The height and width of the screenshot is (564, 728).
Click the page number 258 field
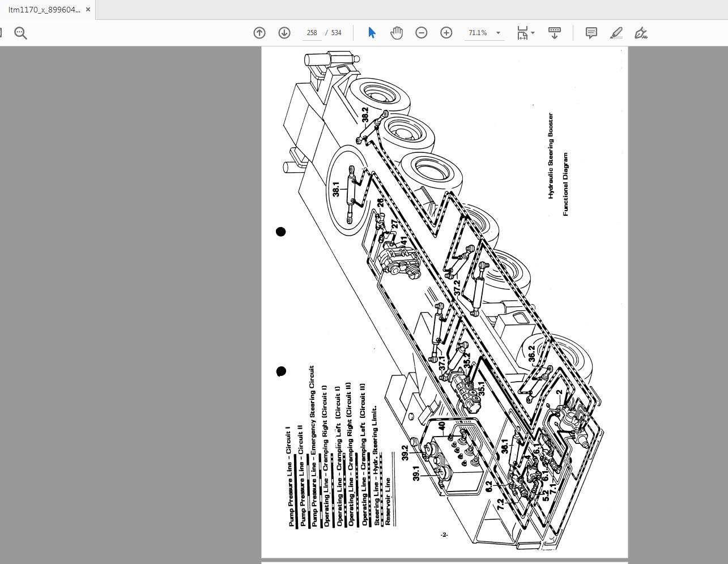tap(312, 33)
